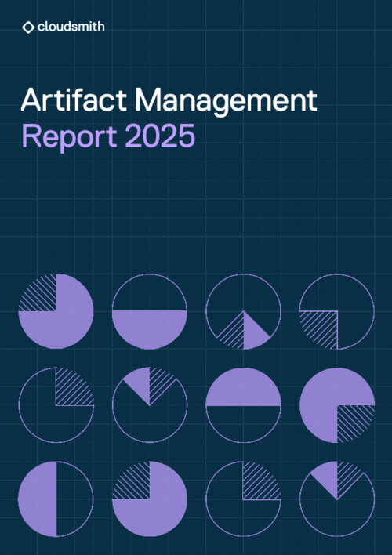Click the "cloudsmith" wordmark text
The height and width of the screenshot is (555, 392).
(x=71, y=27)
